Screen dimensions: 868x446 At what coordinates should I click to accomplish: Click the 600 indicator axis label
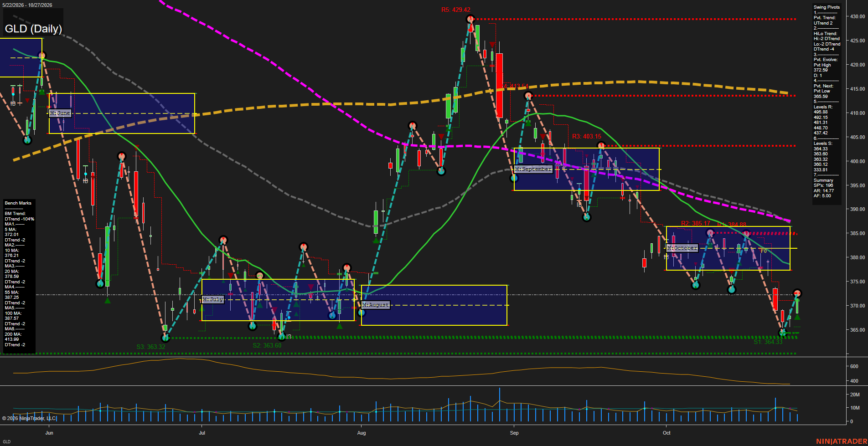pyautogui.click(x=854, y=366)
